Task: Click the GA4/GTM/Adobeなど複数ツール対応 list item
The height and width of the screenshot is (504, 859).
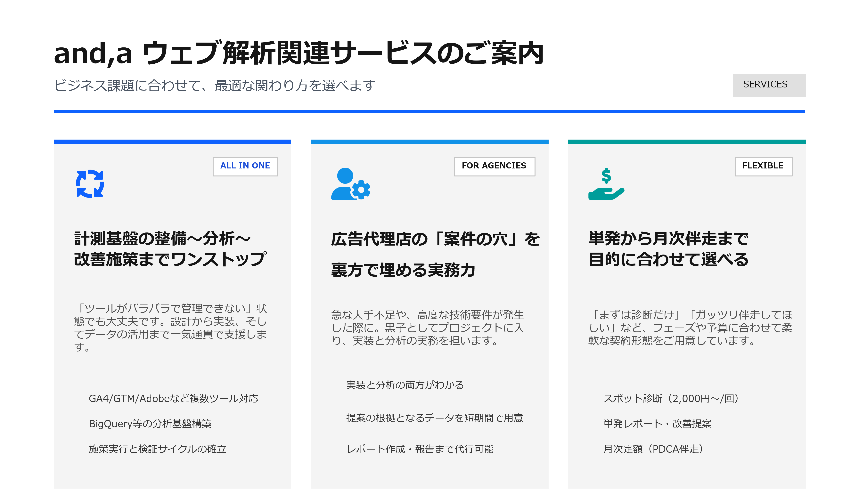Action: click(x=173, y=398)
